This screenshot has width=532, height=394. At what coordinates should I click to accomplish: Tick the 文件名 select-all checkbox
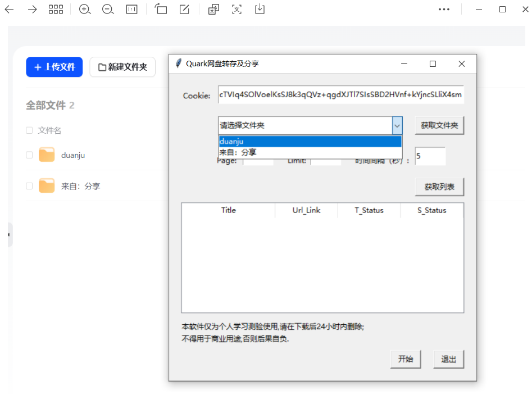click(29, 130)
